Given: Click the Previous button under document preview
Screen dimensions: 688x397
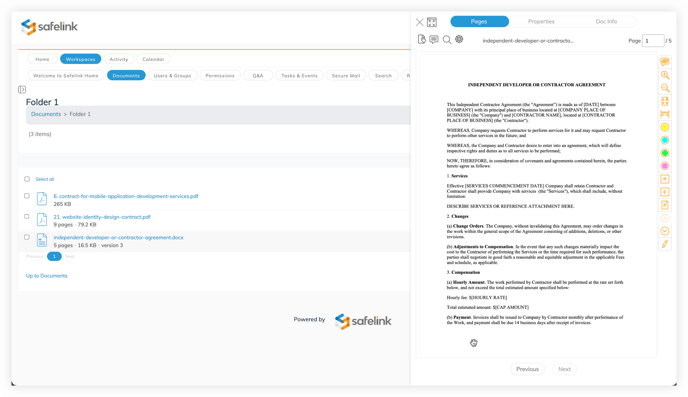Looking at the screenshot, I should pos(527,369).
